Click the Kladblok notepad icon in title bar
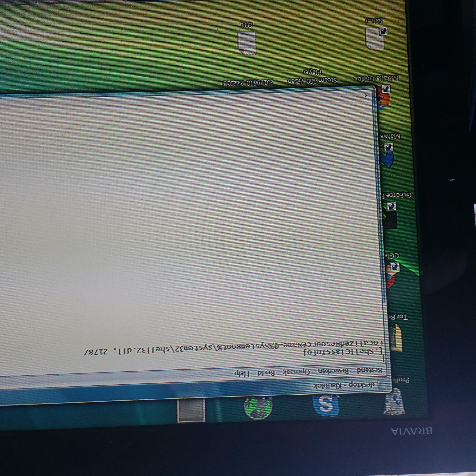The height and width of the screenshot is (476, 476). click(381, 385)
